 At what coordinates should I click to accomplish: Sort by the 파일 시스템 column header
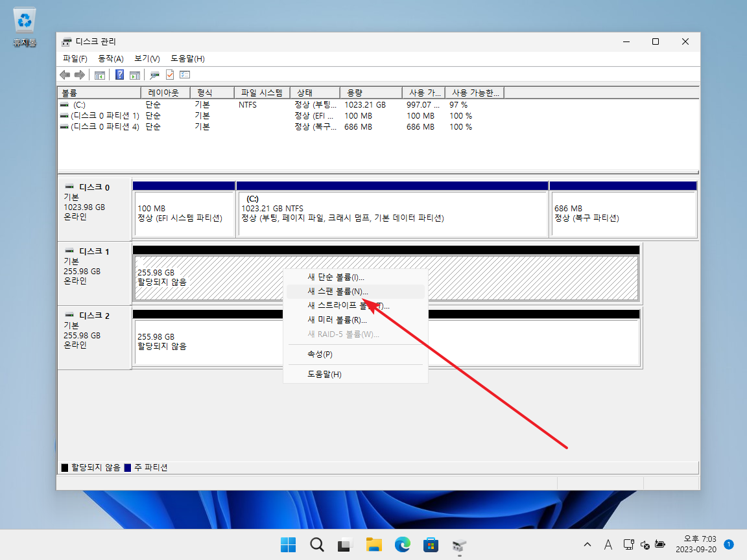(263, 93)
